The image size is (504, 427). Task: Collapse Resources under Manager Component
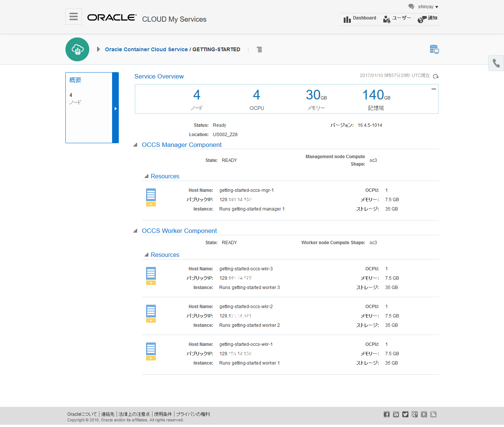[x=146, y=176]
